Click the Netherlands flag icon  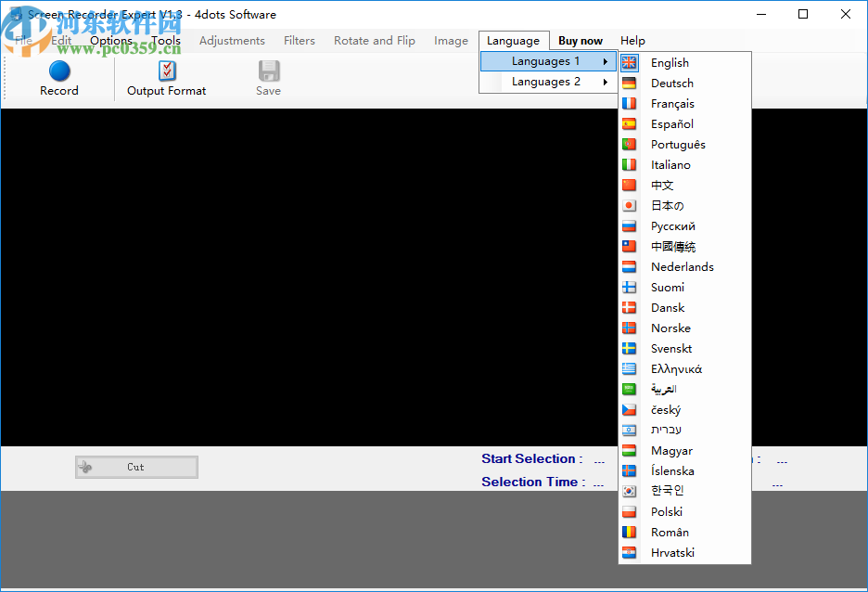629,267
